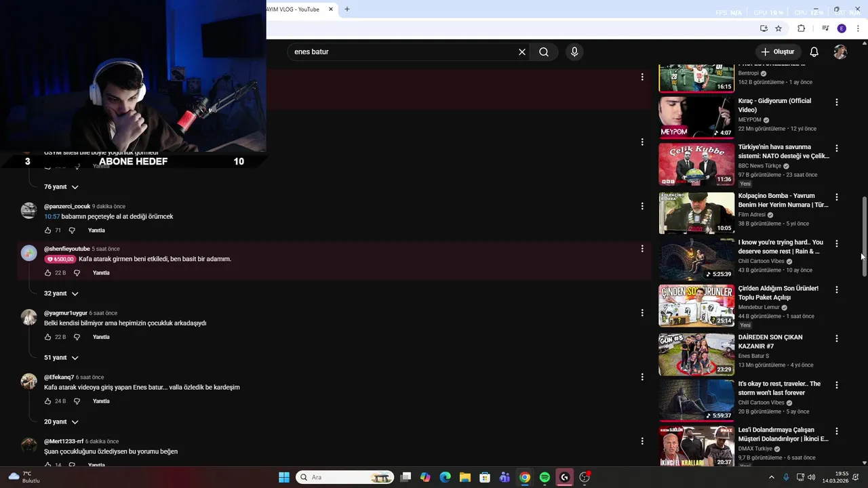This screenshot has width=868, height=488.
Task: Click the Oluştur create button
Action: 777,52
